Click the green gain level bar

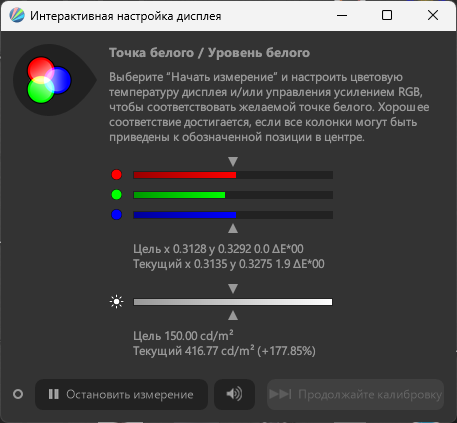(x=233, y=195)
